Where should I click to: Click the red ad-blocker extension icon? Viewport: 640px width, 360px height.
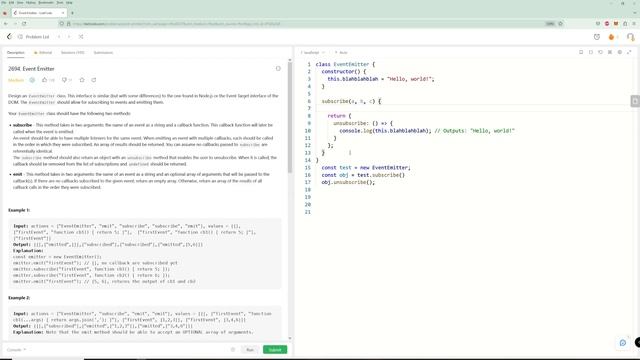607,24
